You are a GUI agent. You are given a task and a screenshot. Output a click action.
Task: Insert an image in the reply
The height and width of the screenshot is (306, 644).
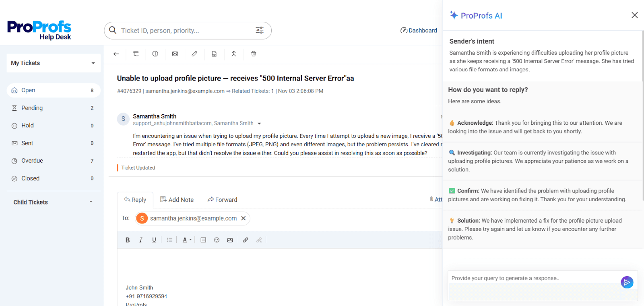[x=230, y=240]
